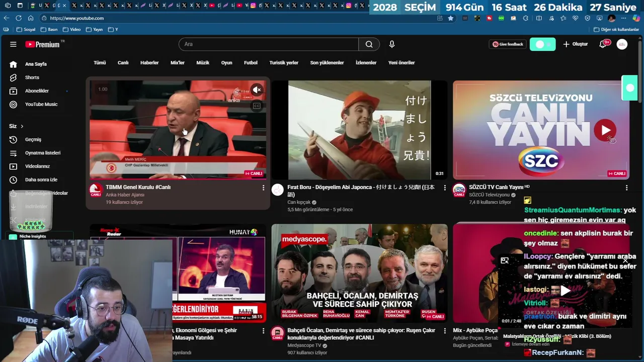Select the Oyun filter chip
The width and height of the screenshot is (644, 362).
227,63
